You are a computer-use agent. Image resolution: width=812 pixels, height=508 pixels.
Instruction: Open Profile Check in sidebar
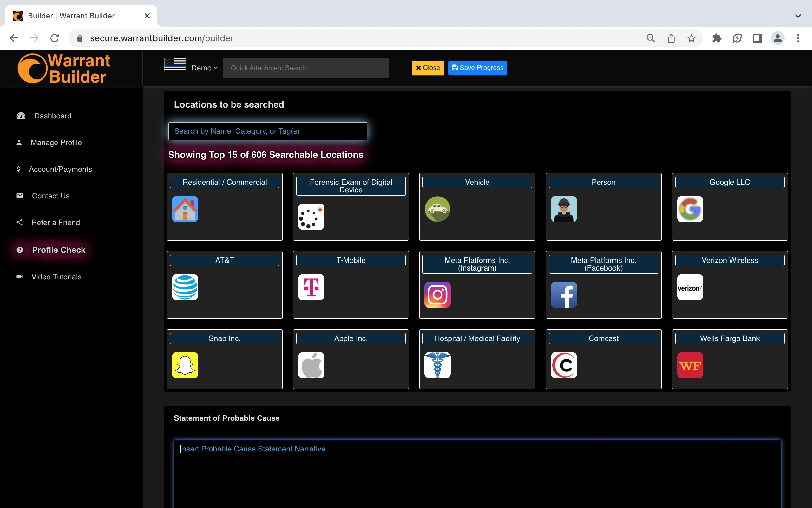59,250
